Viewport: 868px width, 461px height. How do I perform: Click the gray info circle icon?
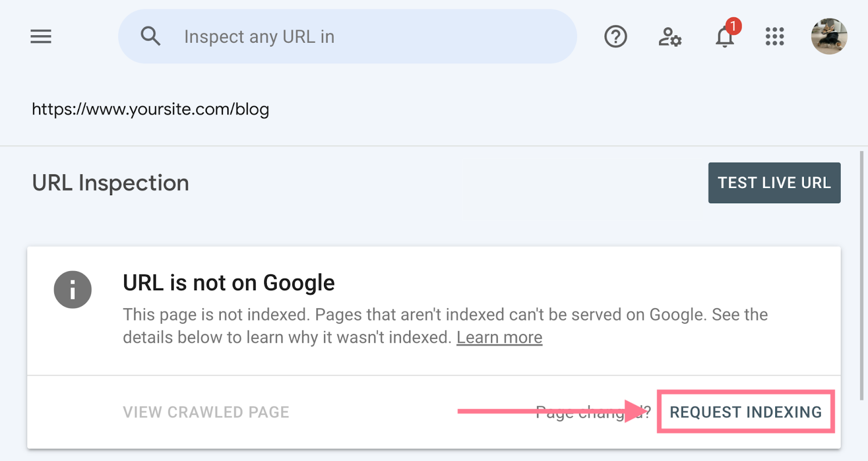click(x=73, y=290)
